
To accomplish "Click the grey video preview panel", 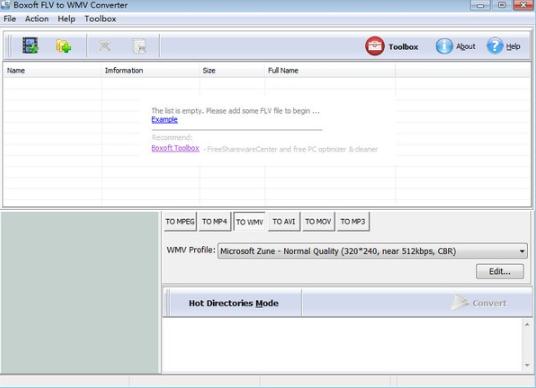I will [80, 293].
